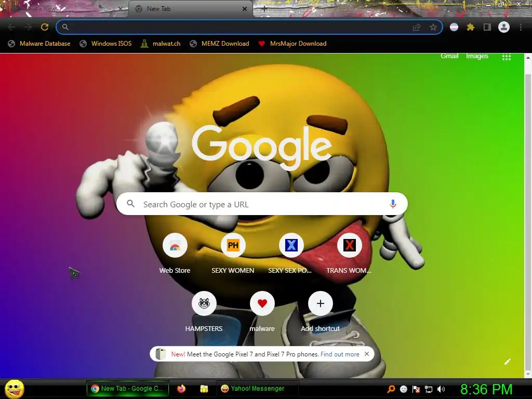Switch to the New Tab tab
Viewport: 532px width, 399px height.
click(x=190, y=9)
